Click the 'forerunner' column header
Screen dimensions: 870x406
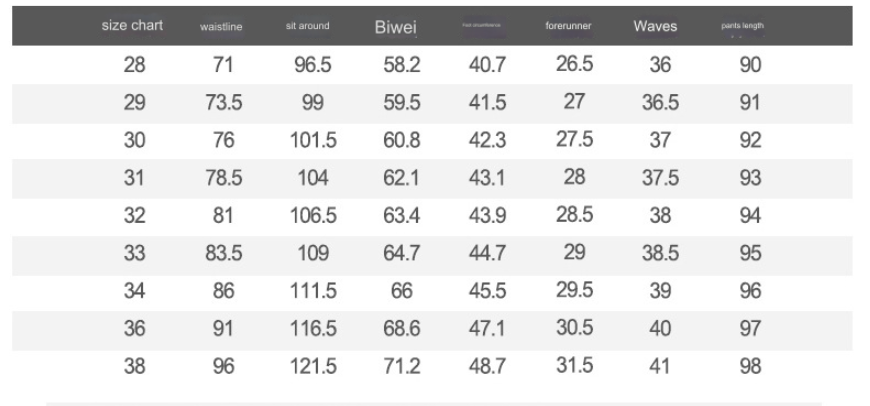pyautogui.click(x=571, y=26)
